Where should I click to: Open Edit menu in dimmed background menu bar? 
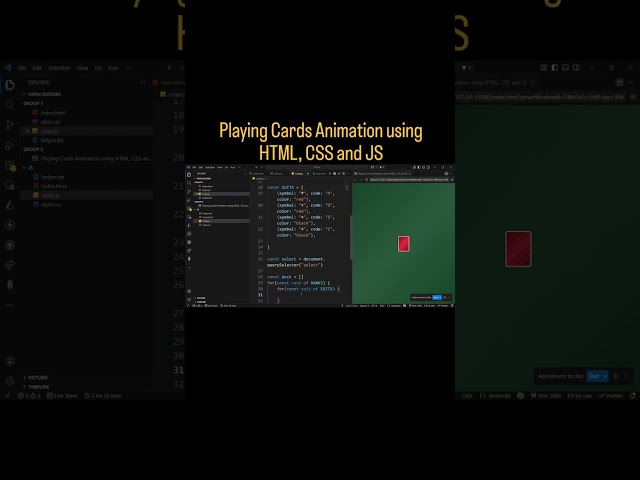[x=37, y=68]
